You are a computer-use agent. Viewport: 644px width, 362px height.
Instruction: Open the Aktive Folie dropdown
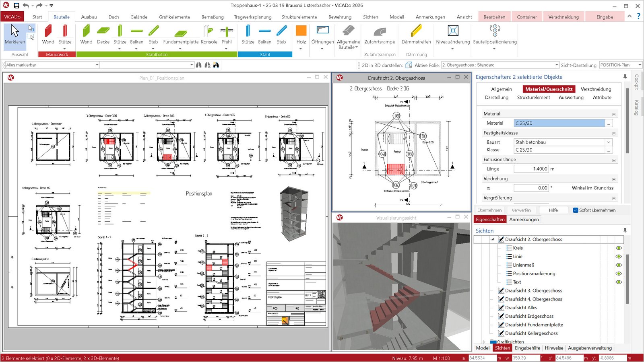[x=557, y=65]
